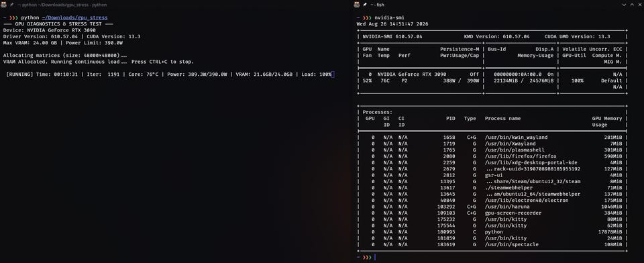This screenshot has height=263, width=644.
Task: Click the '76C' temperature value in nvidia-smi
Action: click(384, 81)
